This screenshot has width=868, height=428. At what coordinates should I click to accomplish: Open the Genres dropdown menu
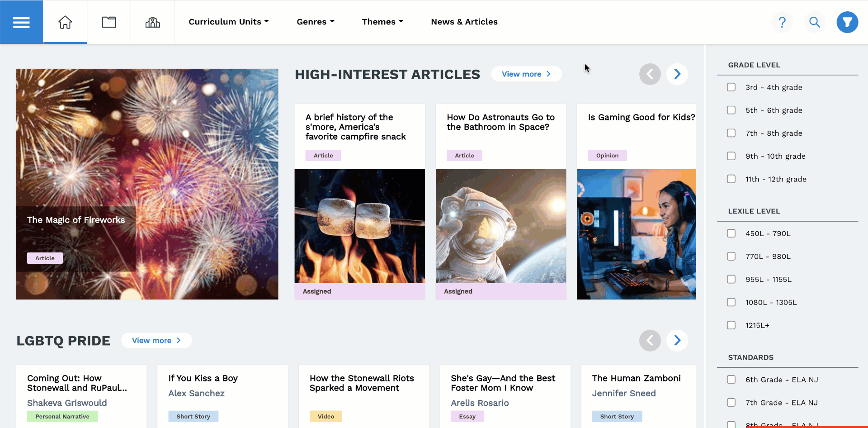[x=316, y=22]
